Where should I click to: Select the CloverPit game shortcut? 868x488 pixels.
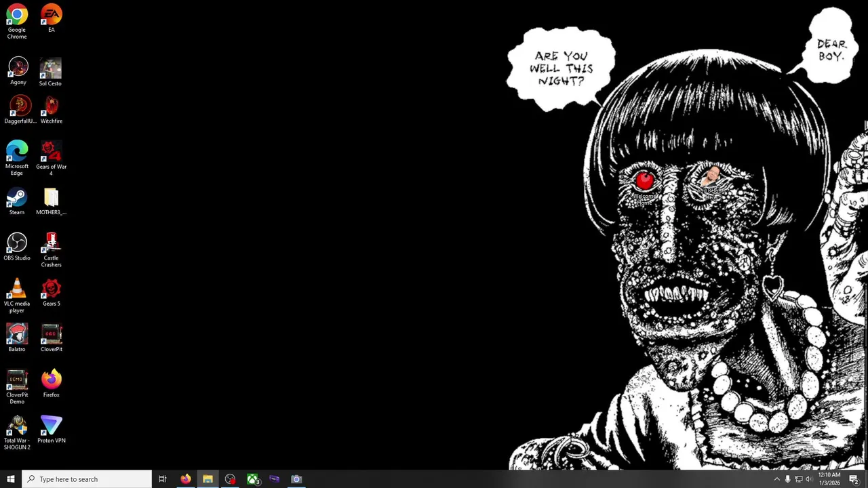(x=51, y=338)
